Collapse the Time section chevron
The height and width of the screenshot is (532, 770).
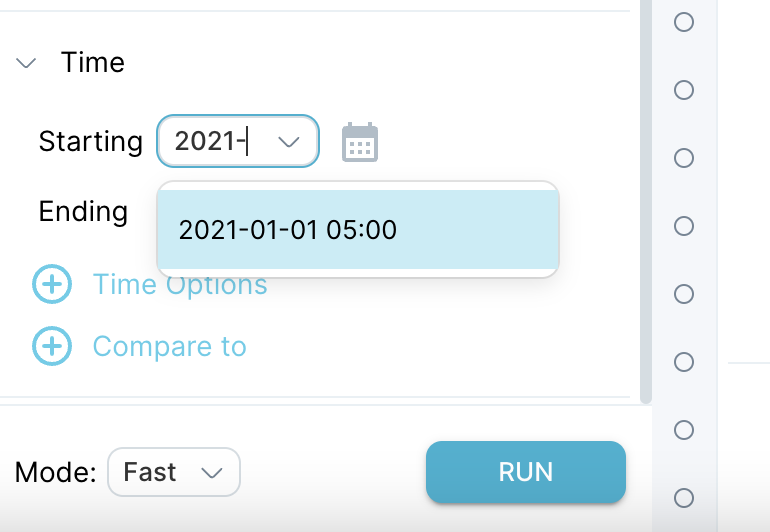[26, 63]
